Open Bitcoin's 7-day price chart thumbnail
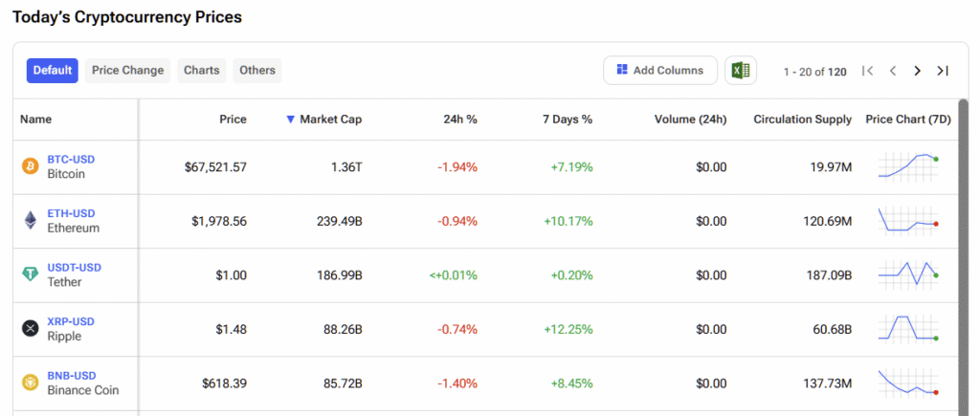Image resolution: width=980 pixels, height=416 pixels. (x=908, y=166)
